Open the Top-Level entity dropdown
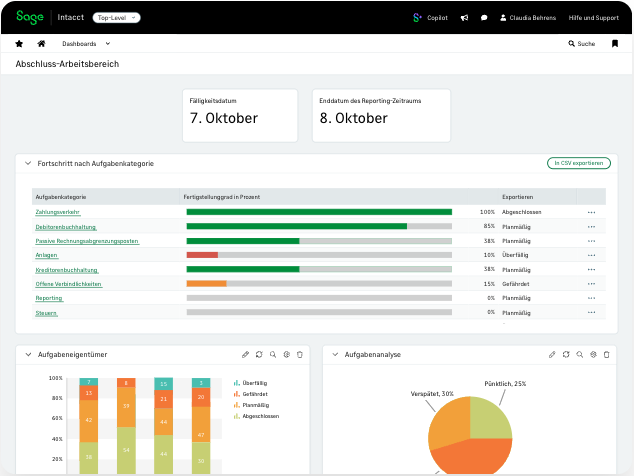The height and width of the screenshot is (476, 634). click(x=116, y=18)
